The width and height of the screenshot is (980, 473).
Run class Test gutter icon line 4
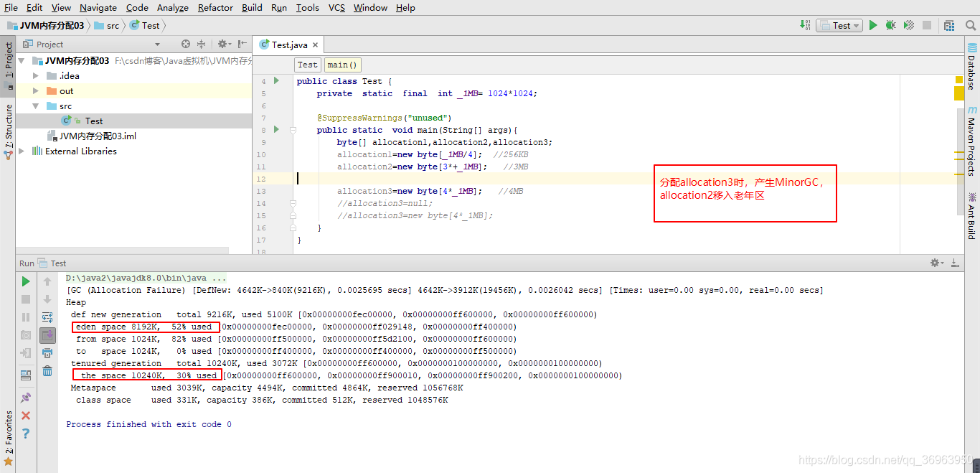click(x=276, y=81)
